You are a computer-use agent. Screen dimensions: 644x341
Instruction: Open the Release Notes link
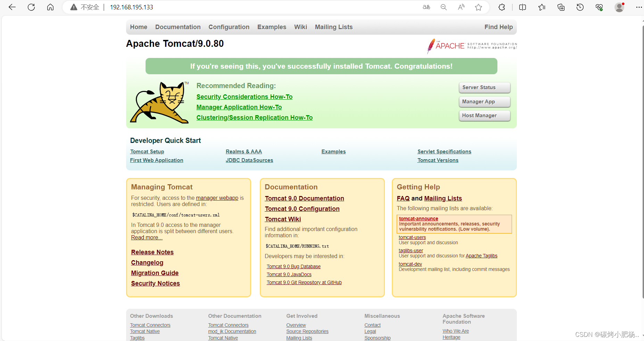coord(152,252)
